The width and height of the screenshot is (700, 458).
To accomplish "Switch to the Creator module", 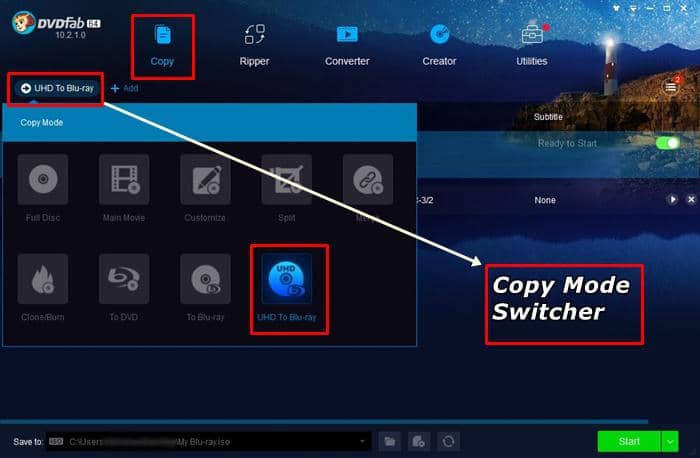I will (x=439, y=46).
